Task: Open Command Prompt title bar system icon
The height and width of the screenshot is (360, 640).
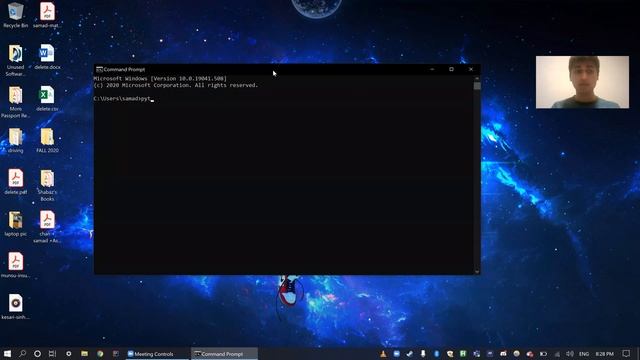Action: pyautogui.click(x=99, y=69)
